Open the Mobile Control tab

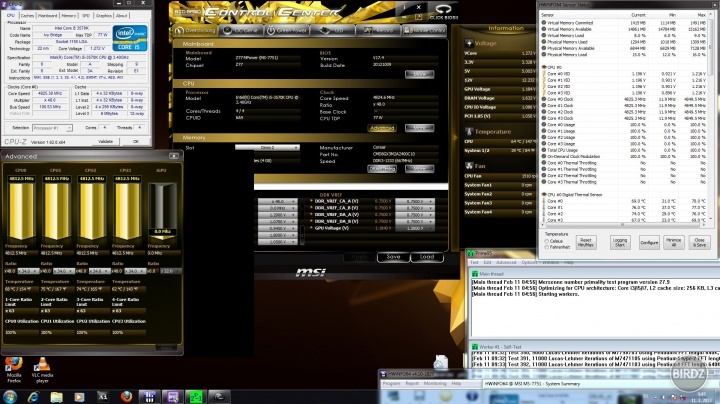pos(424,30)
